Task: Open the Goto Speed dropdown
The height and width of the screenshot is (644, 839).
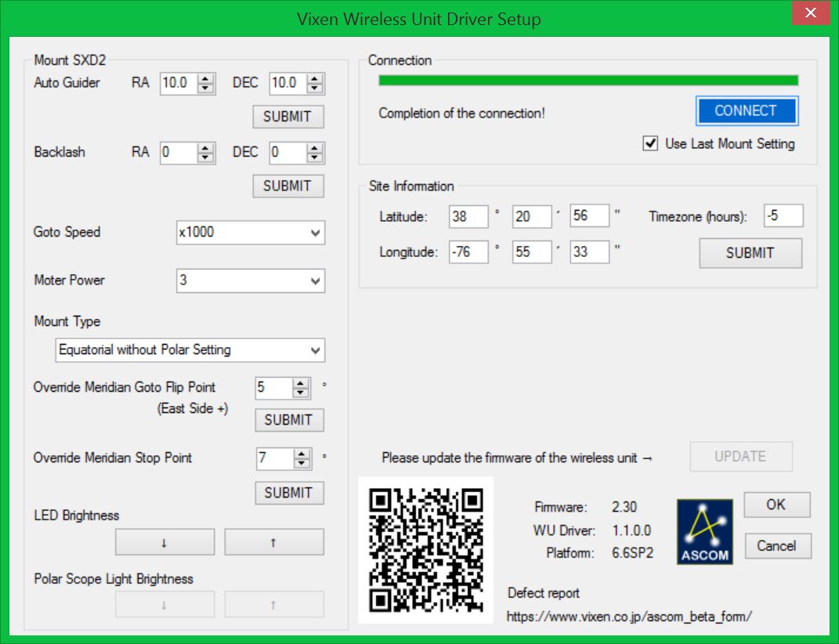Action: [251, 233]
